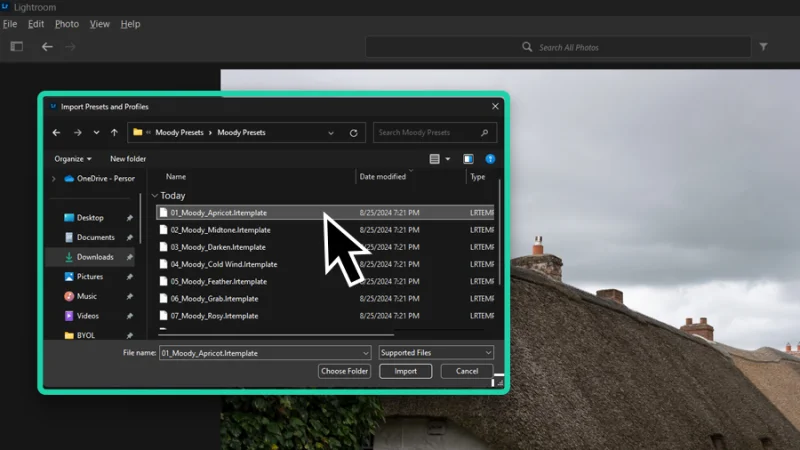Collapse the Today group
800x450 pixels.
click(x=155, y=196)
